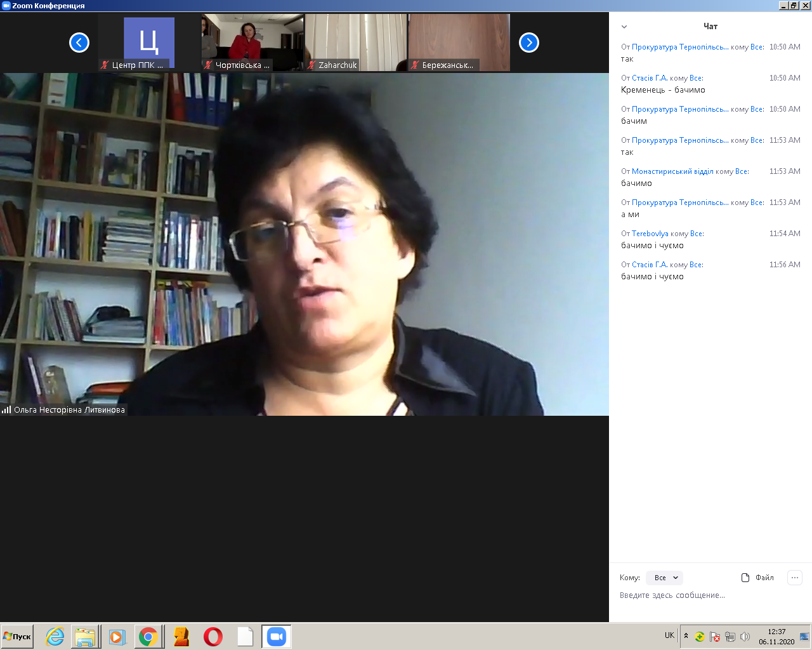Image resolution: width=812 pixels, height=650 pixels.
Task: Open the action center flag tray icon
Action: (x=715, y=637)
